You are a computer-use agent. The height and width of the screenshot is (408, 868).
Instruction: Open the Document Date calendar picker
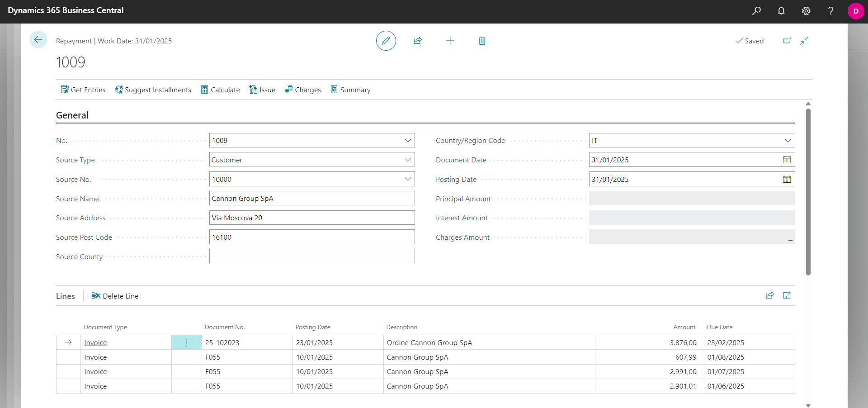[x=787, y=160]
